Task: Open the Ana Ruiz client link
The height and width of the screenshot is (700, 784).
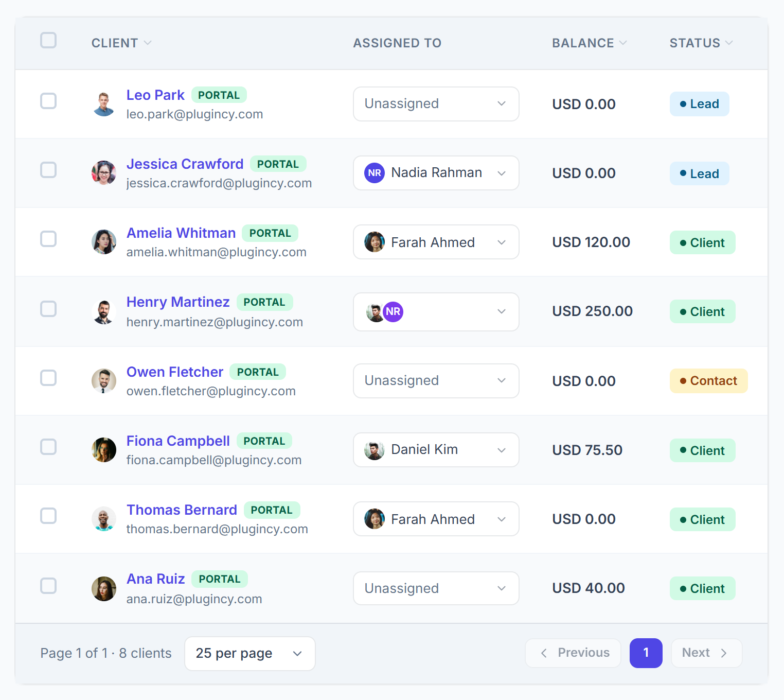Action: click(156, 579)
